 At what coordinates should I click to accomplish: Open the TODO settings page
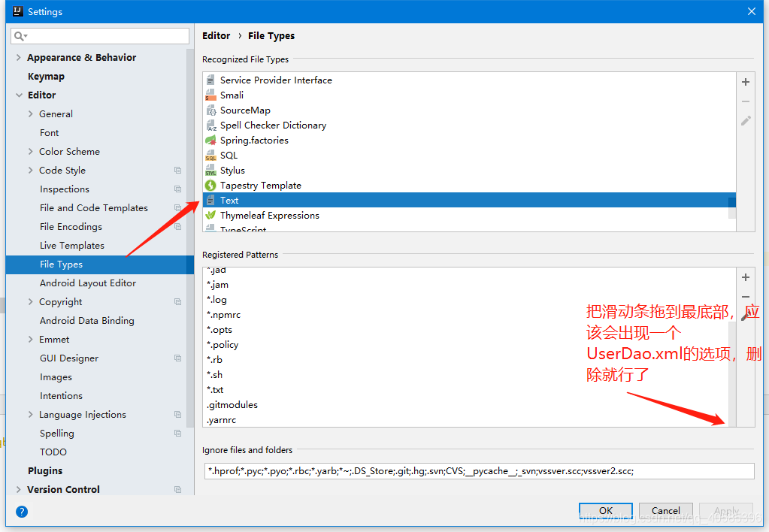[53, 452]
